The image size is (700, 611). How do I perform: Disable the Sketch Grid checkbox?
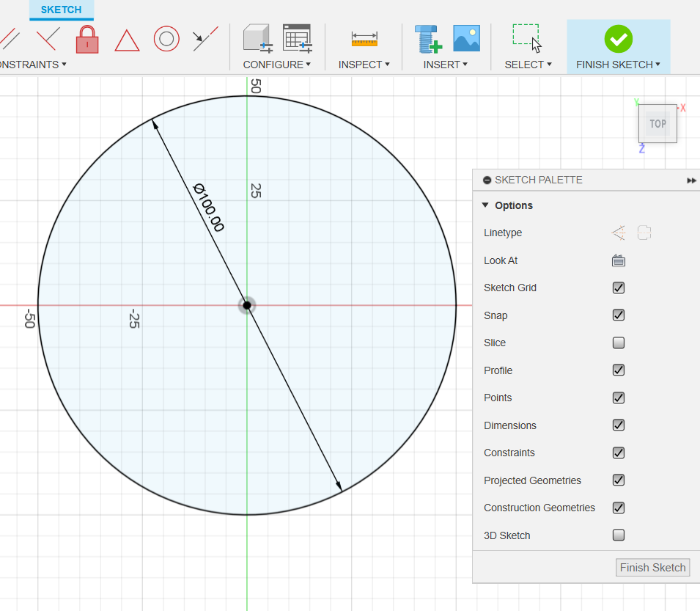[x=618, y=288]
